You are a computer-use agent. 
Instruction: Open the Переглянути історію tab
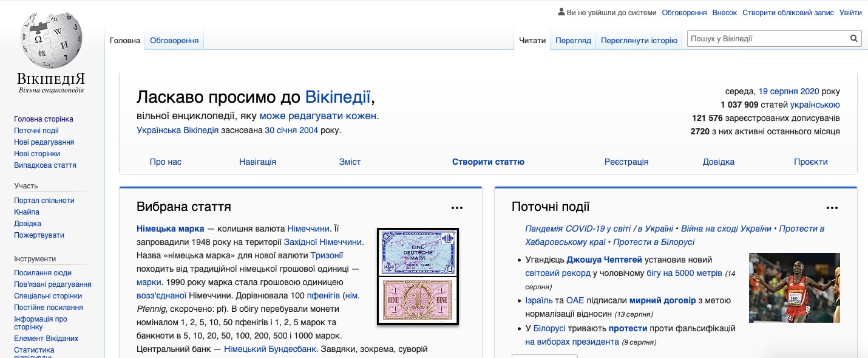pos(639,41)
